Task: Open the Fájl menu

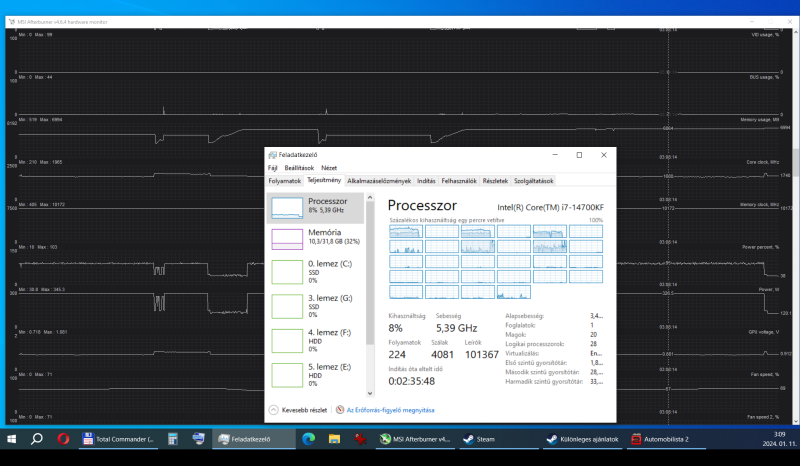Action: click(272, 168)
